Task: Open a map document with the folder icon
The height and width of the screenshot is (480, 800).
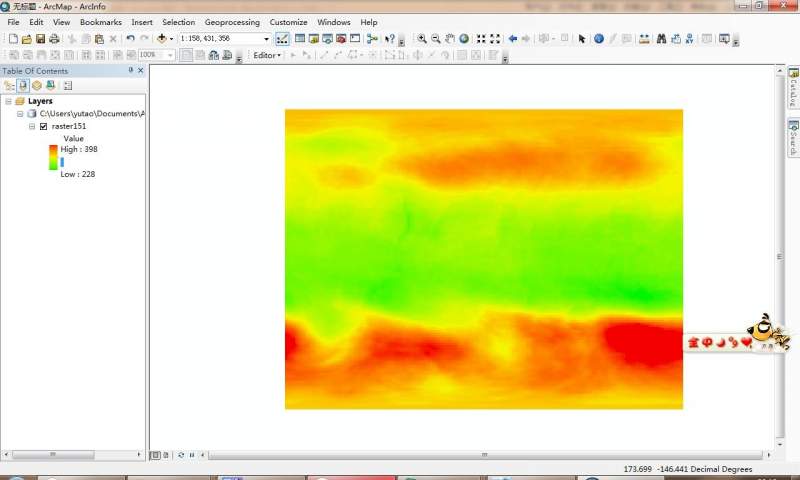Action: [27, 39]
